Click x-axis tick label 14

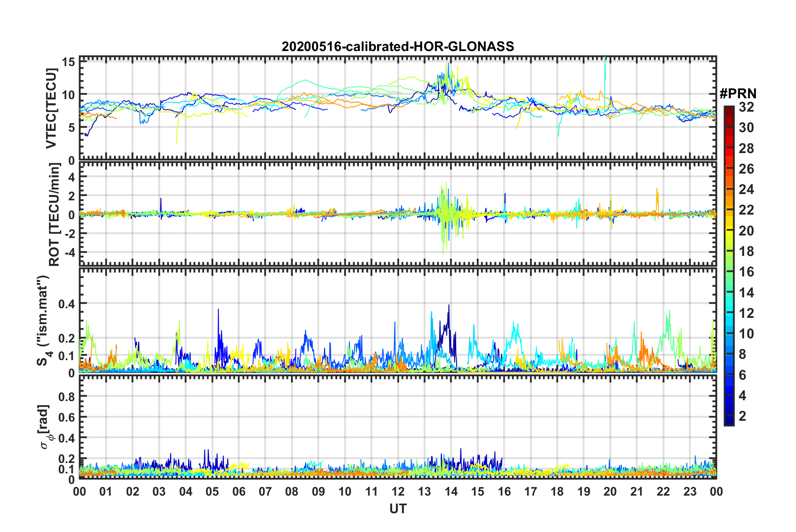(x=451, y=492)
